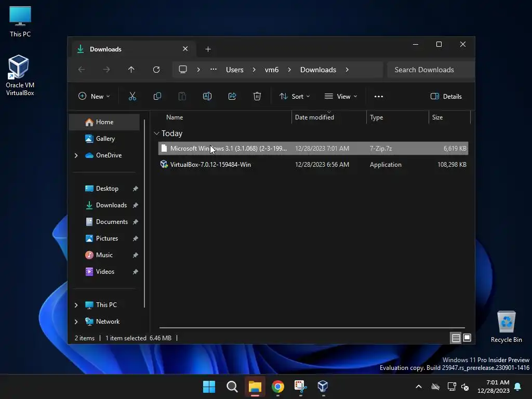
Task: Click the vm6 breadcrumb
Action: [271, 70]
